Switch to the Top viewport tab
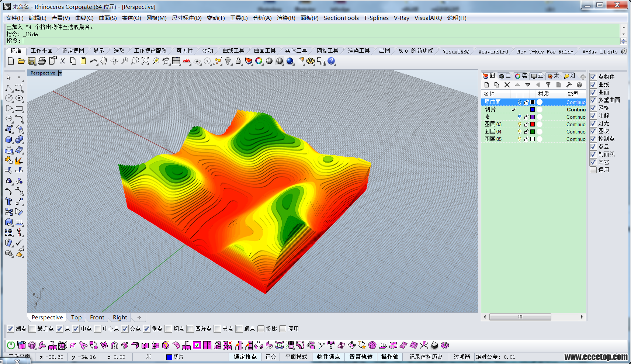 coord(76,318)
